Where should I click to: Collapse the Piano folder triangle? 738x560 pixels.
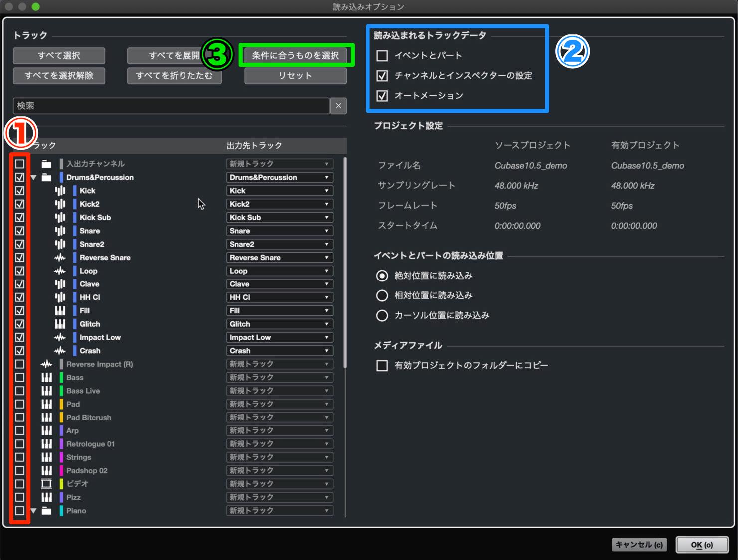pos(33,511)
